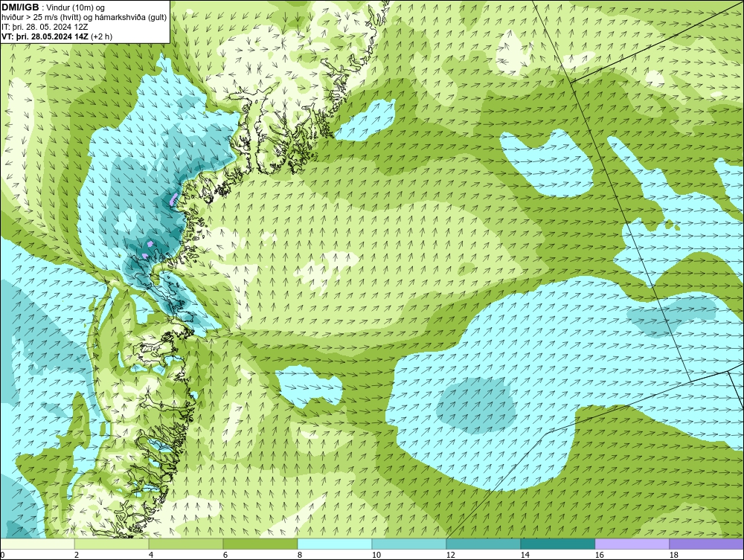Viewport: 744px width, 560px height.
Task: Click the 10–12 m/s legend swatch
Action: [x=409, y=544]
